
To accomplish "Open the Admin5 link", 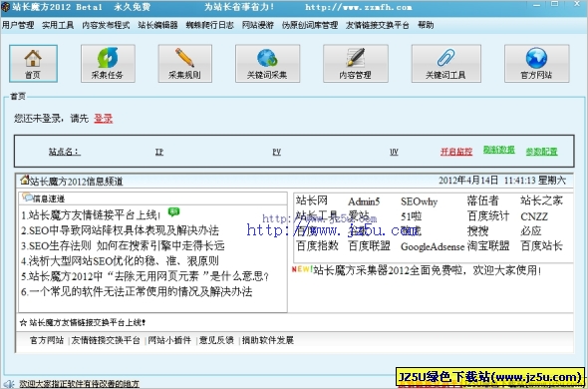I will click(364, 201).
